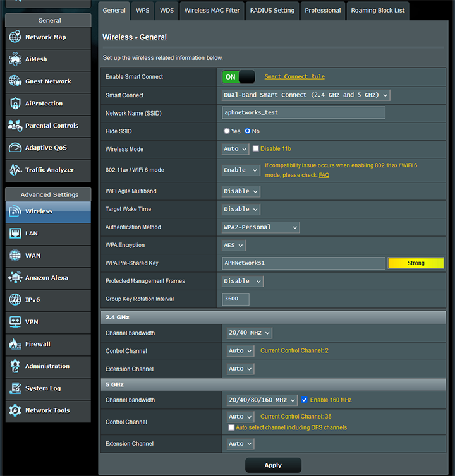Expand the Smart Connect band dropdown
Viewport: 455px width, 476px height.
click(x=306, y=95)
